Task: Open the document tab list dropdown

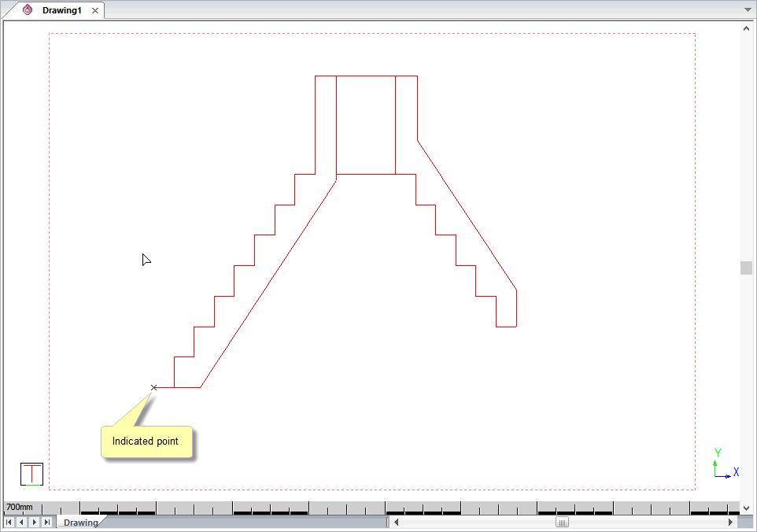Action: (x=748, y=9)
